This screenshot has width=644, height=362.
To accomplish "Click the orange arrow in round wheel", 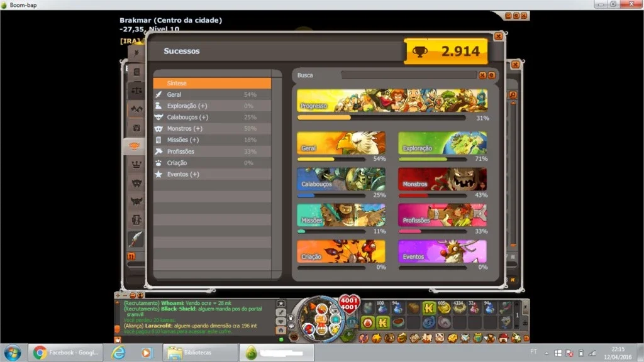I will [x=313, y=306].
